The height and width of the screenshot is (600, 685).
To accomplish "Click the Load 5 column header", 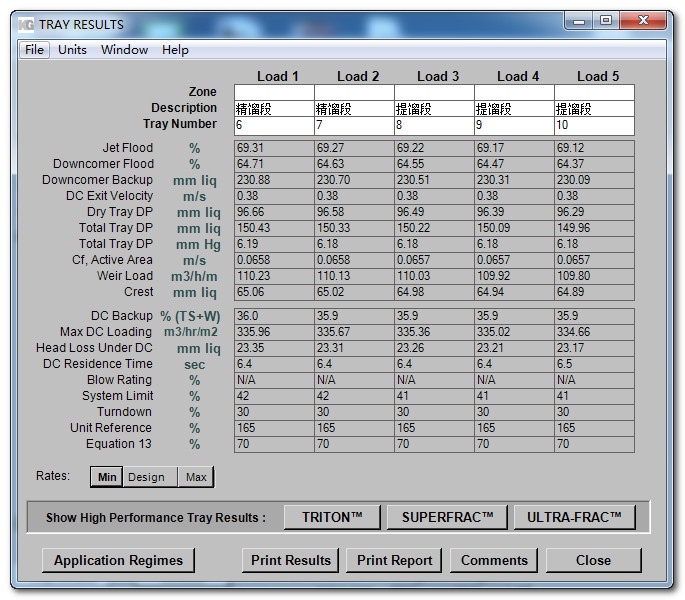I will pyautogui.click(x=598, y=76).
